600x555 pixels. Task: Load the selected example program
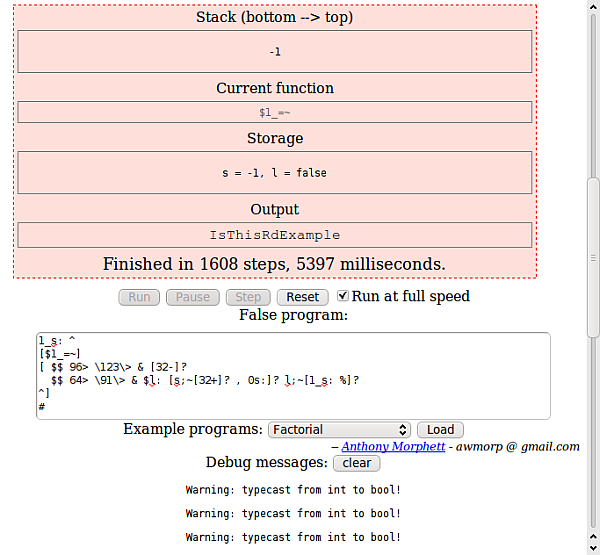click(x=440, y=430)
